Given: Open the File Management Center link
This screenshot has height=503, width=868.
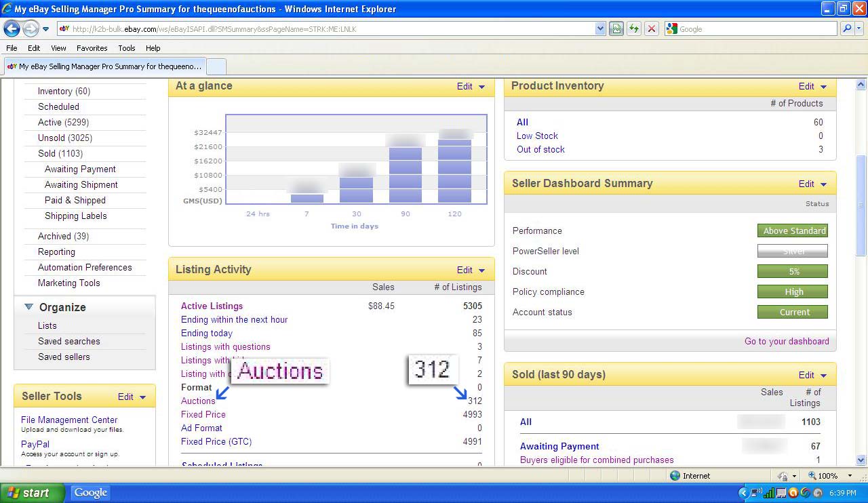Looking at the screenshot, I should click(69, 420).
